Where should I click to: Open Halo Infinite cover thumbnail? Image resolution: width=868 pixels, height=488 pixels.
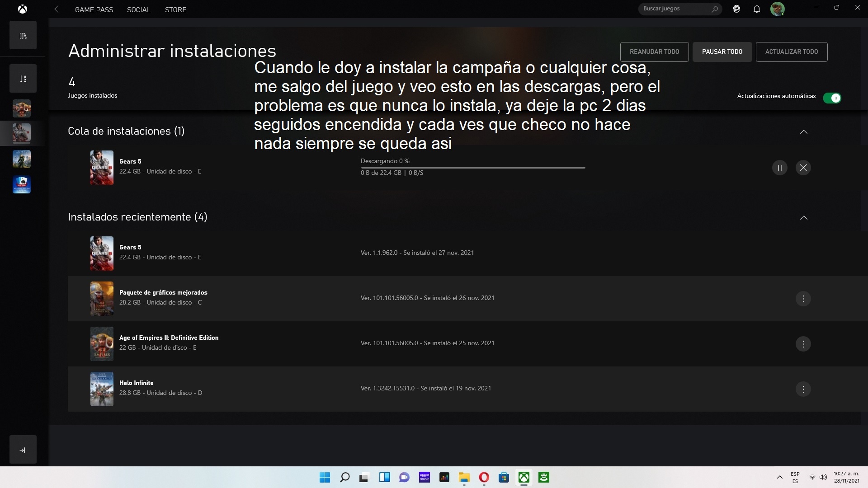pos(102,389)
